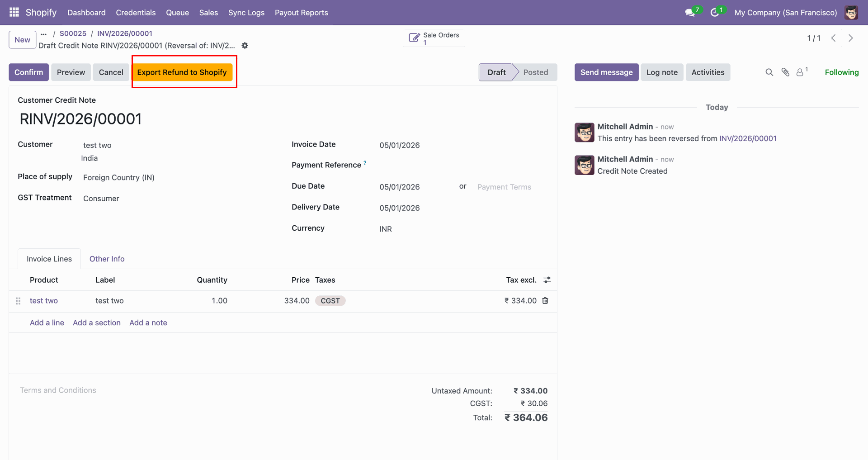Click the Activities button
This screenshot has width=868, height=460.
tap(708, 72)
